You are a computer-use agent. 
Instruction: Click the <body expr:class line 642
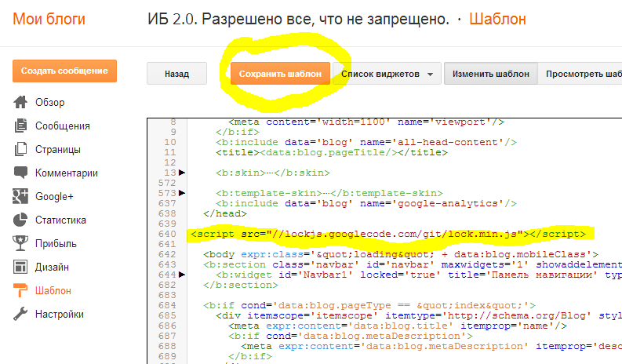click(401, 254)
